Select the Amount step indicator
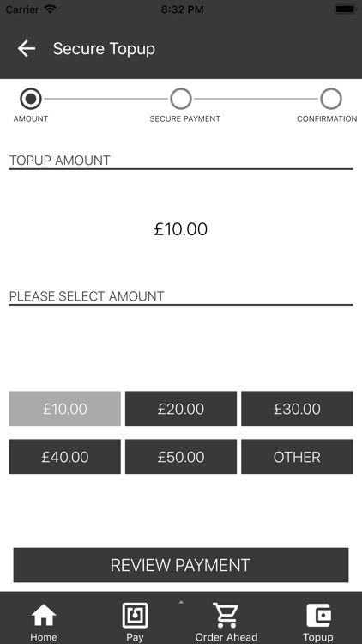This screenshot has width=362, height=644. pyautogui.click(x=31, y=99)
